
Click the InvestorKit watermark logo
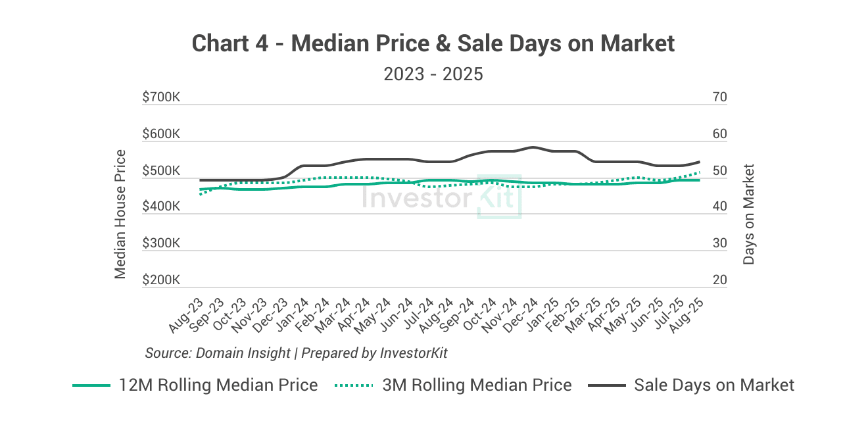click(441, 199)
